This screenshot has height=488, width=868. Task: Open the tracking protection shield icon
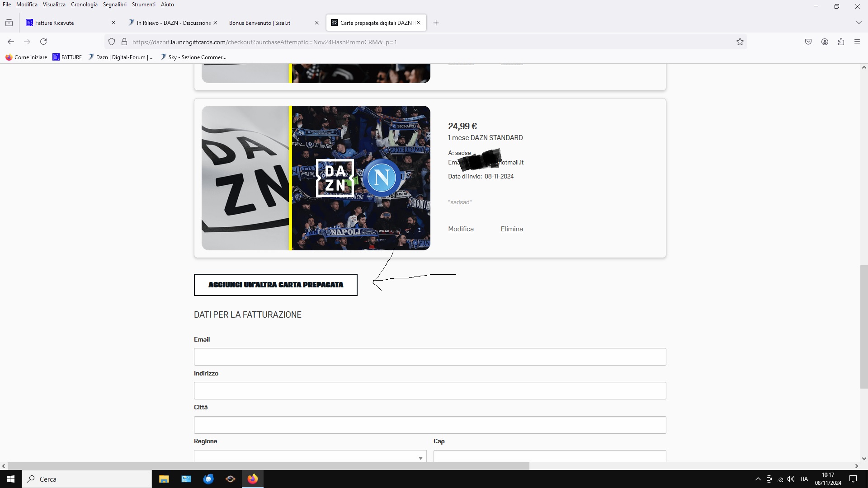coord(112,42)
